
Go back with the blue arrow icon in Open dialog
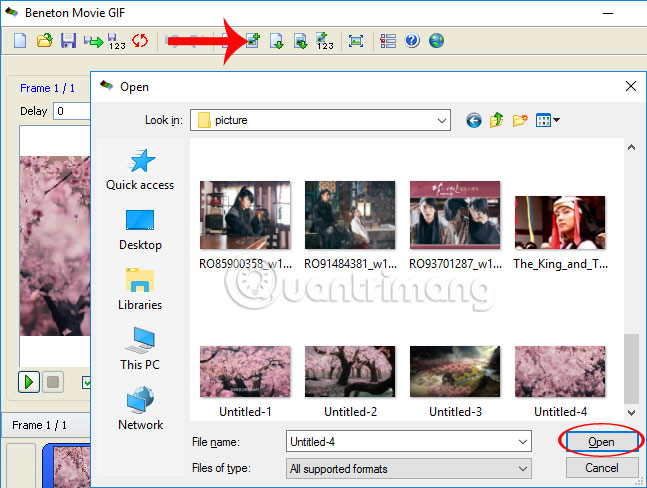474,120
